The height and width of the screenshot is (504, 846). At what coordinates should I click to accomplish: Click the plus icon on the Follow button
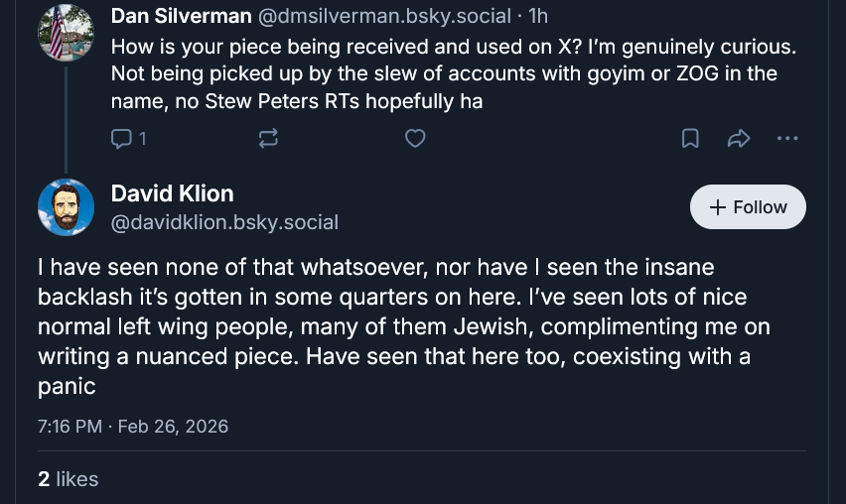tap(718, 207)
